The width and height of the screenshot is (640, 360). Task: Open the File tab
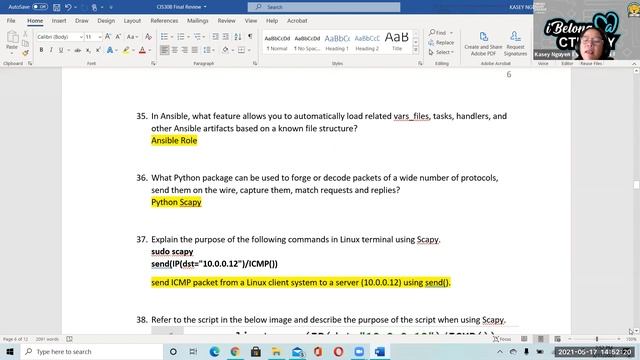click(x=11, y=20)
